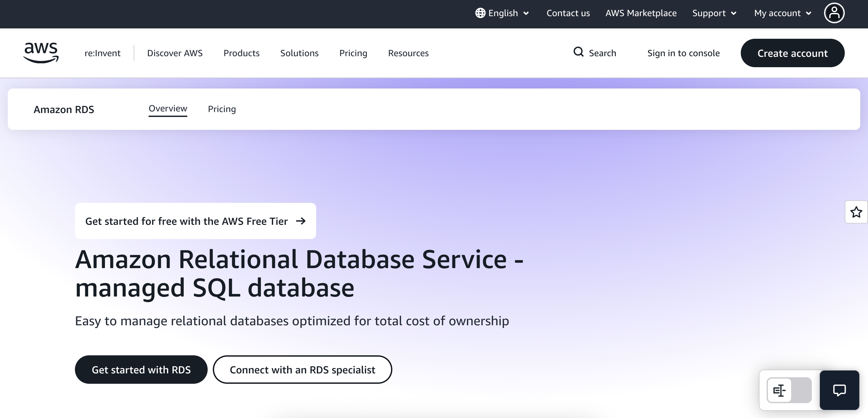Viewport: 868px width, 418px height.
Task: Open the Products menu
Action: pyautogui.click(x=241, y=53)
